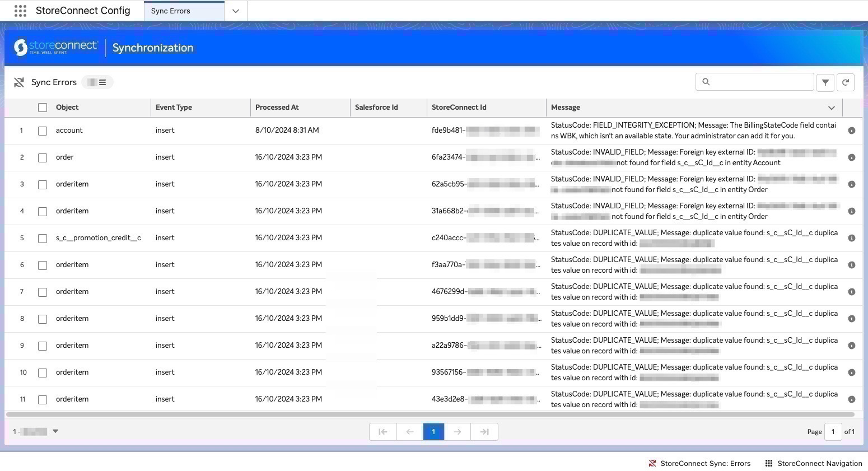Select page 1 in pagination
The height and width of the screenshot is (471, 868).
point(433,432)
